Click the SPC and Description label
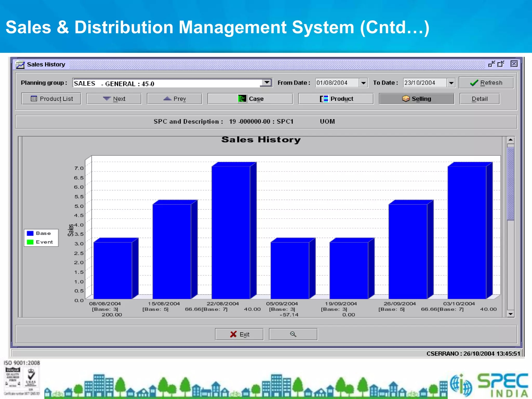532x399 pixels. pyautogui.click(x=188, y=121)
